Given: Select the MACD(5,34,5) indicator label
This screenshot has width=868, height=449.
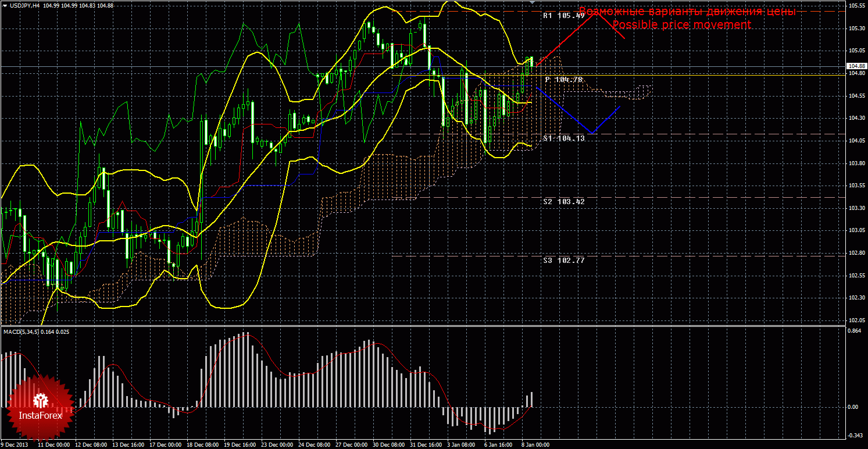Looking at the screenshot, I should pyautogui.click(x=21, y=332).
